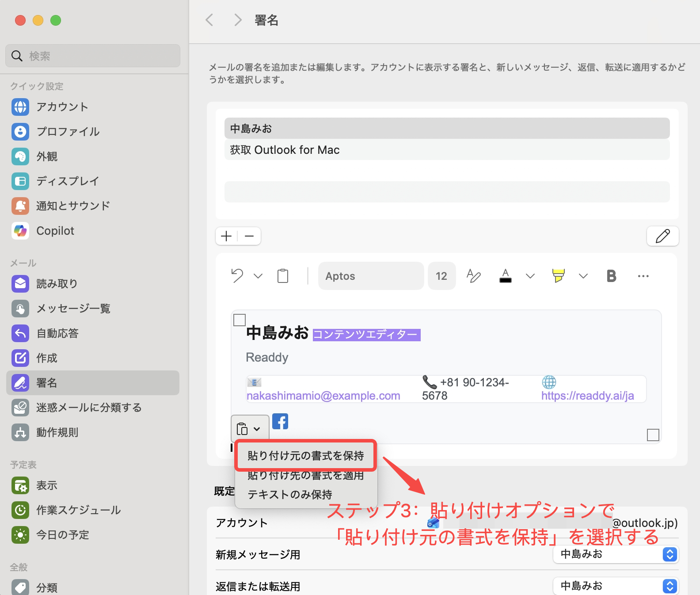The image size is (700, 595).
Task: Add a new signature with plus button
Action: point(226,236)
